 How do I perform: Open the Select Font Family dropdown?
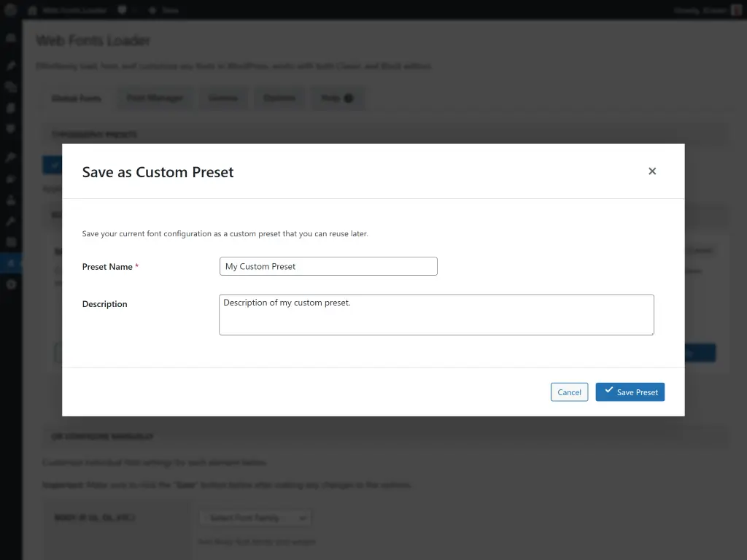tap(255, 518)
